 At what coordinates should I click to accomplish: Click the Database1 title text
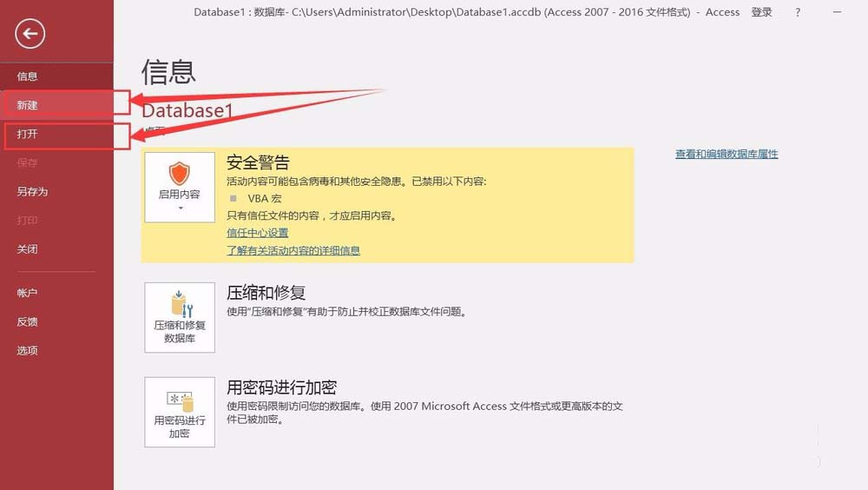187,110
